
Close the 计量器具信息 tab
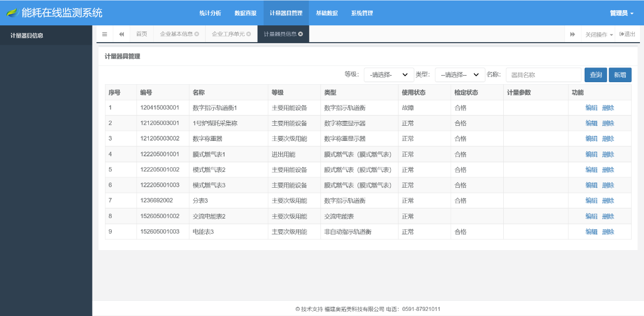point(301,34)
